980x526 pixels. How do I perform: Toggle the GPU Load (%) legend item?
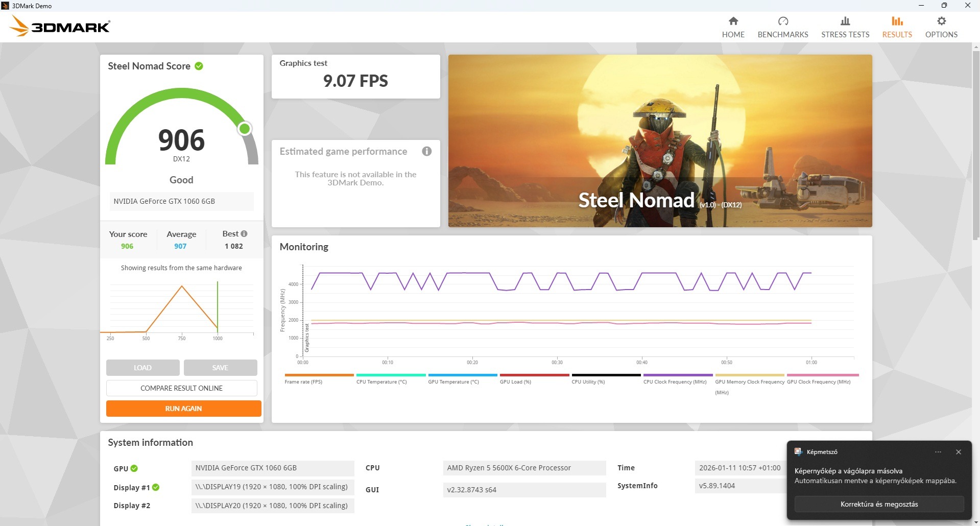point(534,379)
